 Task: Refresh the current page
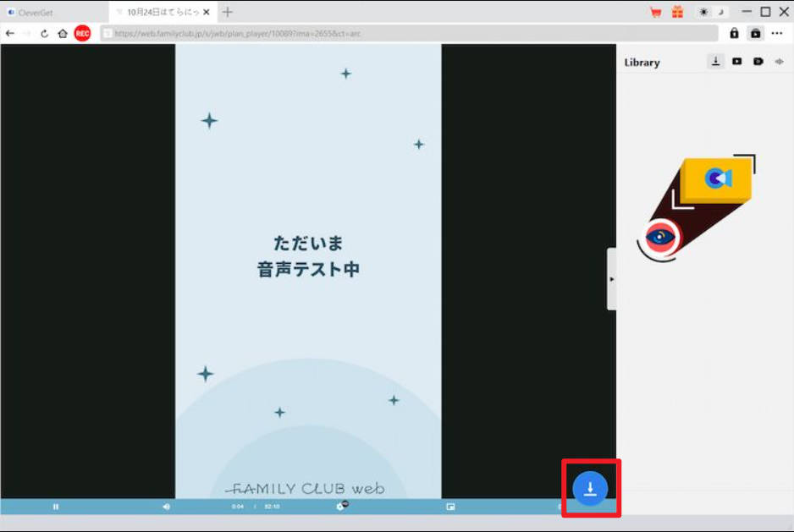(44, 33)
